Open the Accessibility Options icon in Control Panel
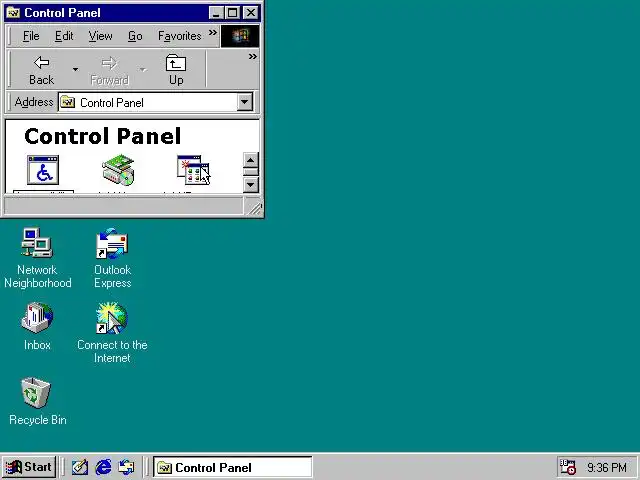This screenshot has height=480, width=640. point(43,170)
